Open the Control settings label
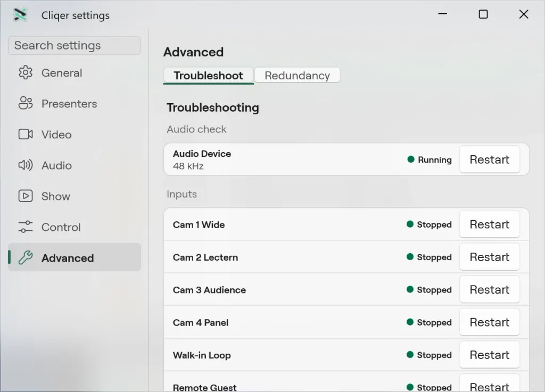 pos(61,227)
